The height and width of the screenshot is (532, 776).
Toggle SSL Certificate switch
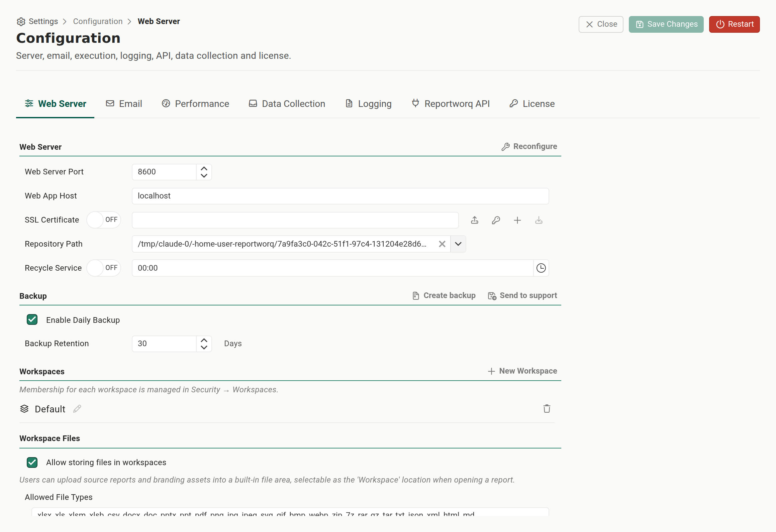[x=104, y=220]
